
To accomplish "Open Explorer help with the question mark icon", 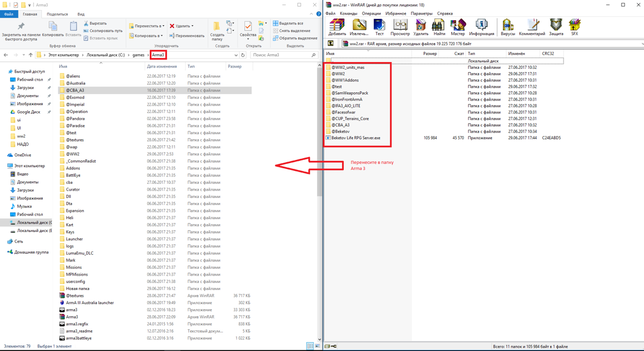I will point(319,14).
